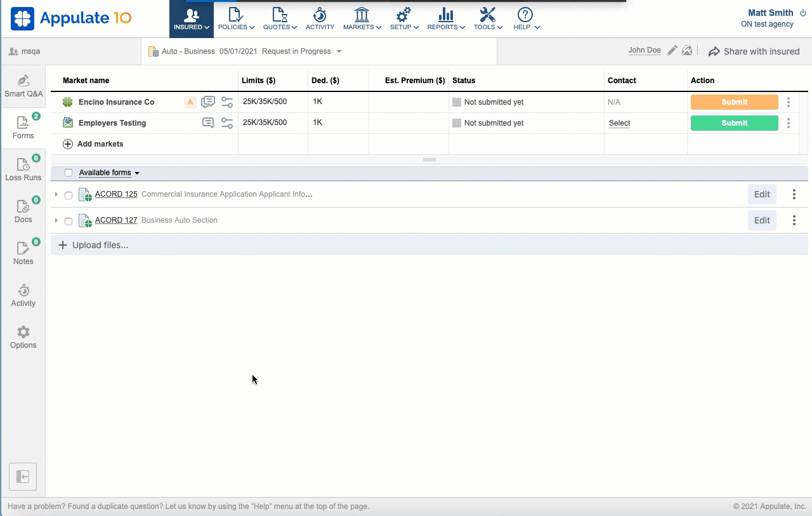Tick the Available forms select-all checkbox
The width and height of the screenshot is (812, 516).
tap(69, 173)
